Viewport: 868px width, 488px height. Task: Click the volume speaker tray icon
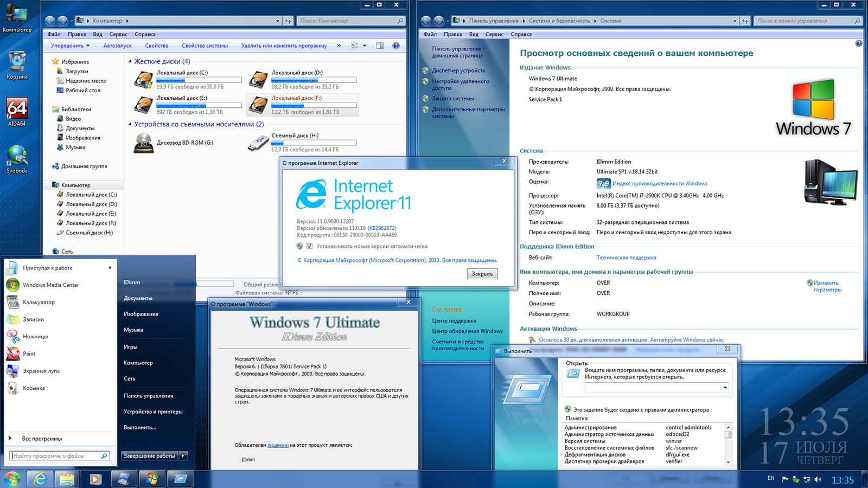coord(818,479)
